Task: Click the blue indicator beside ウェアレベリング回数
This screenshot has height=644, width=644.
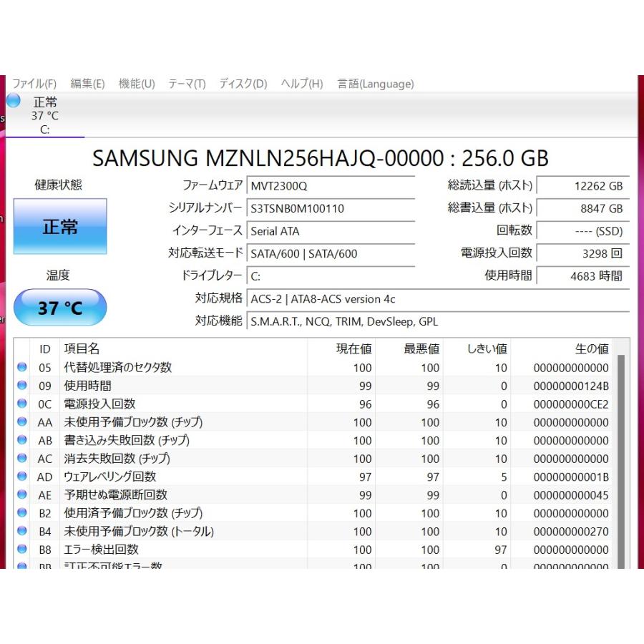Action: click(x=21, y=477)
